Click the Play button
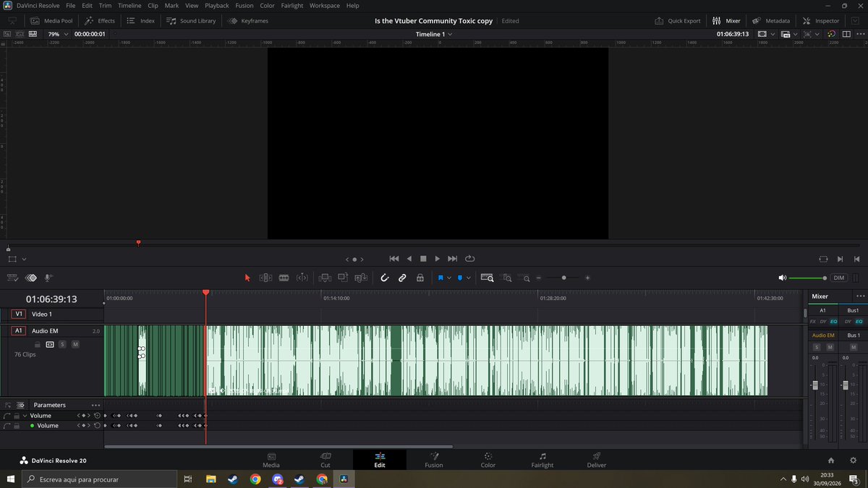This screenshot has height=488, width=868. [x=437, y=259]
